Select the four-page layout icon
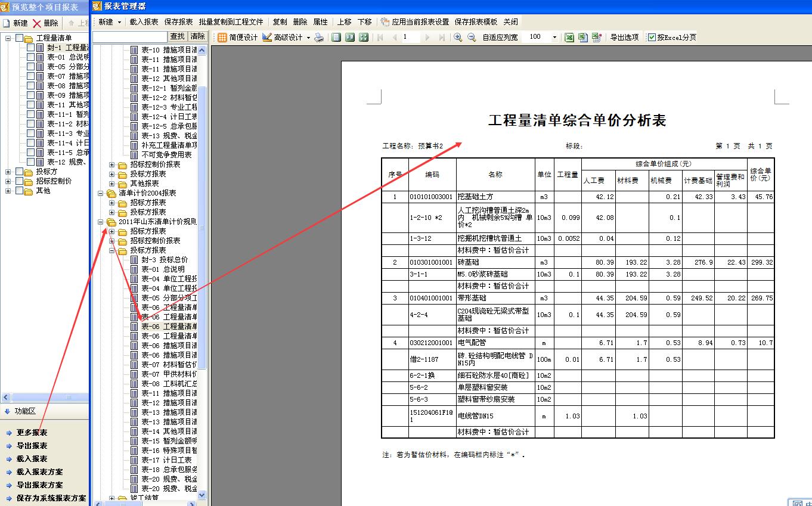 [364, 37]
